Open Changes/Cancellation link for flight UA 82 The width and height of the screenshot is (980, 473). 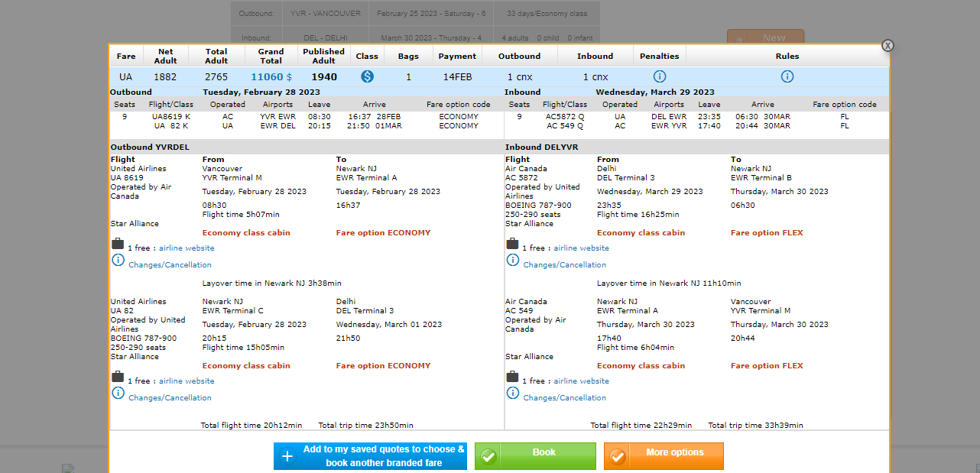click(x=170, y=398)
